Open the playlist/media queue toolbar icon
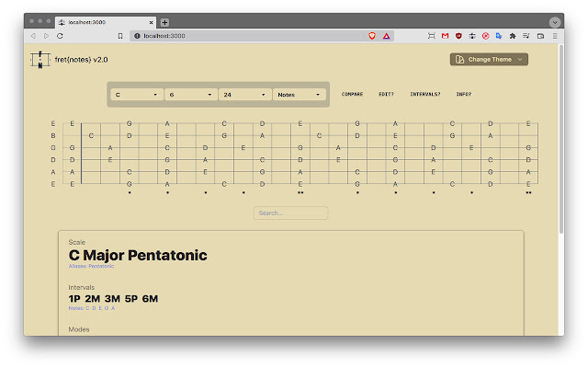588x368 pixels. coord(526,36)
